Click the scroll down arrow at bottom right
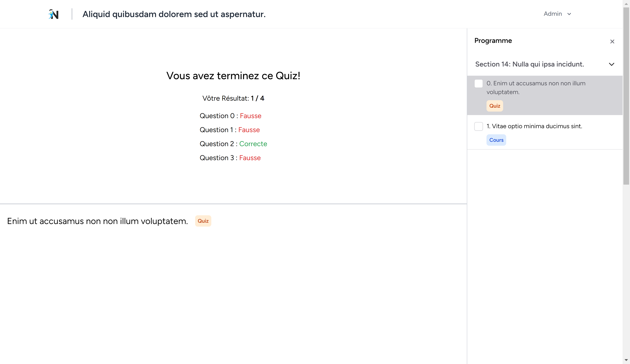Viewport: 630px width, 364px height. 626,360
